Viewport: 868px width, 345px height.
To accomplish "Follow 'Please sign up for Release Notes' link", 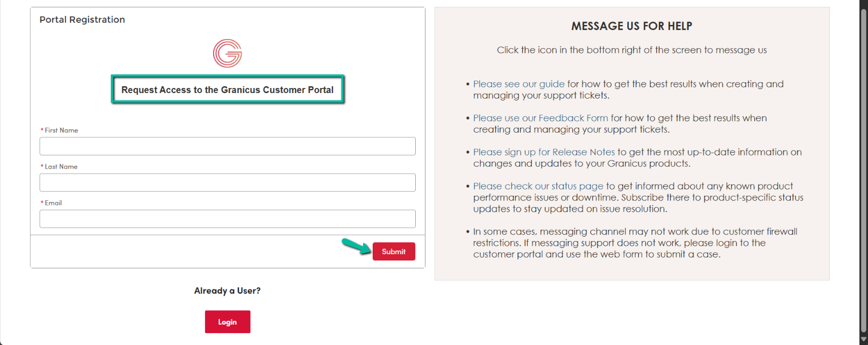I will click(x=544, y=152).
